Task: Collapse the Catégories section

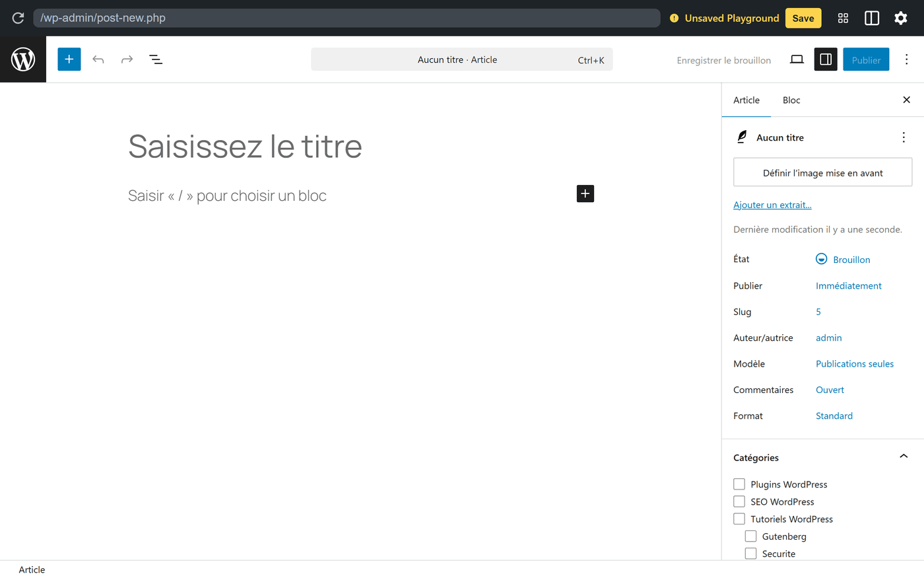Action: [904, 456]
